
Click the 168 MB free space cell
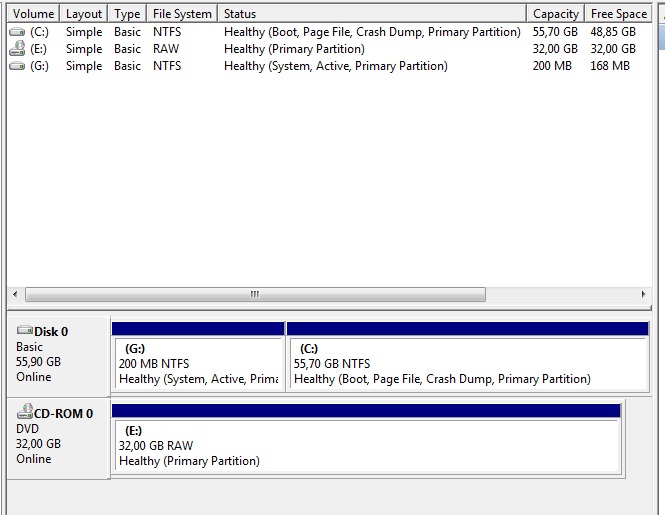click(610, 66)
